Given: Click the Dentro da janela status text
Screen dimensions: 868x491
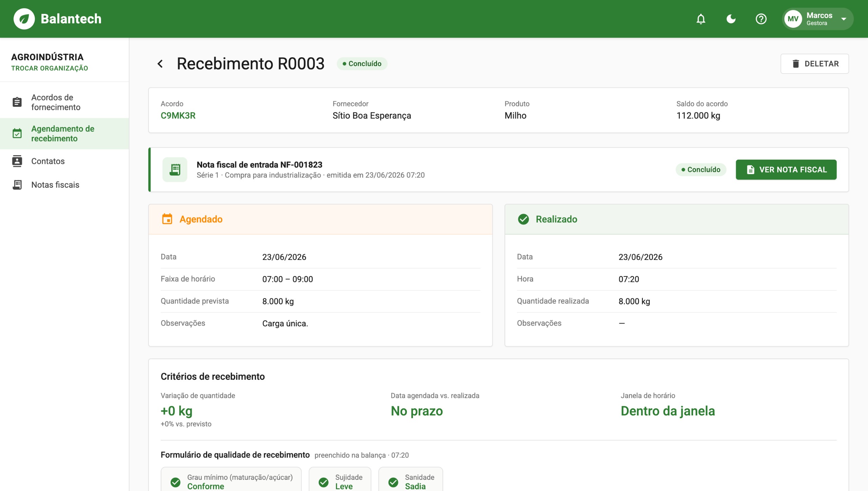Looking at the screenshot, I should tap(668, 411).
